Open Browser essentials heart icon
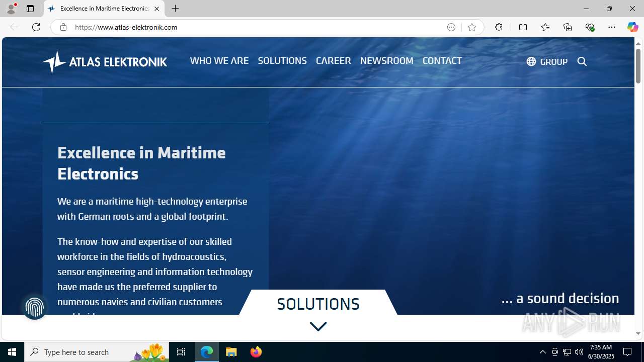This screenshot has height=362, width=644. coord(590,27)
